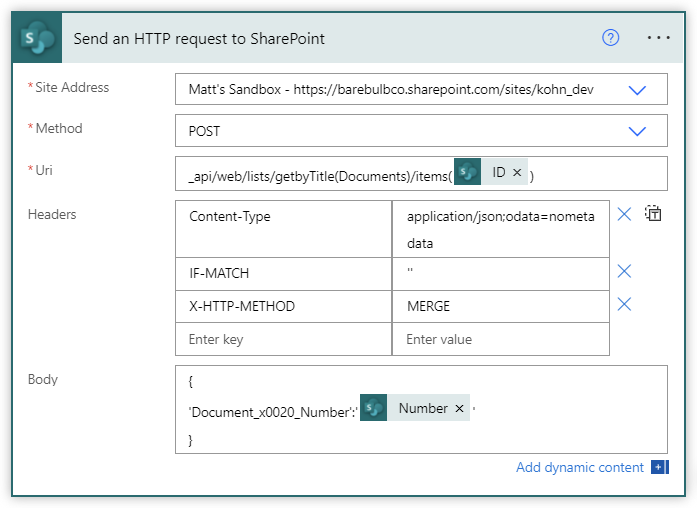
Task: Open the three-dot more options menu
Action: point(658,38)
